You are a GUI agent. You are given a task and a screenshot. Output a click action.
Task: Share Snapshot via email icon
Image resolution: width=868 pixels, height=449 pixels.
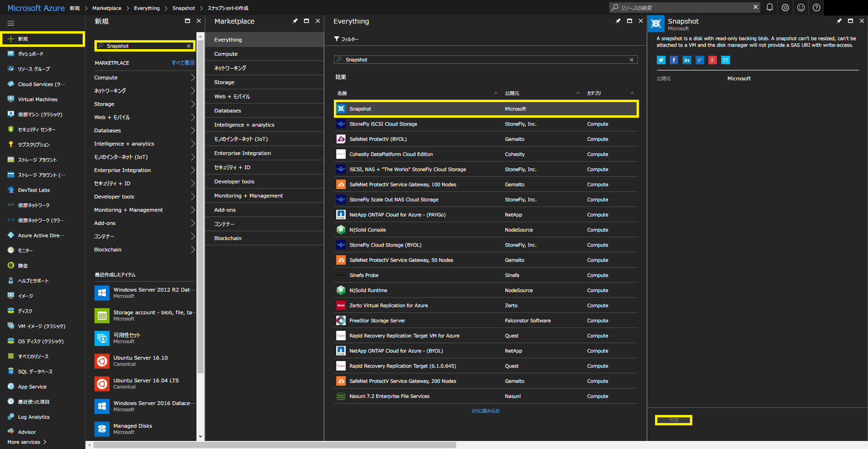pos(726,60)
